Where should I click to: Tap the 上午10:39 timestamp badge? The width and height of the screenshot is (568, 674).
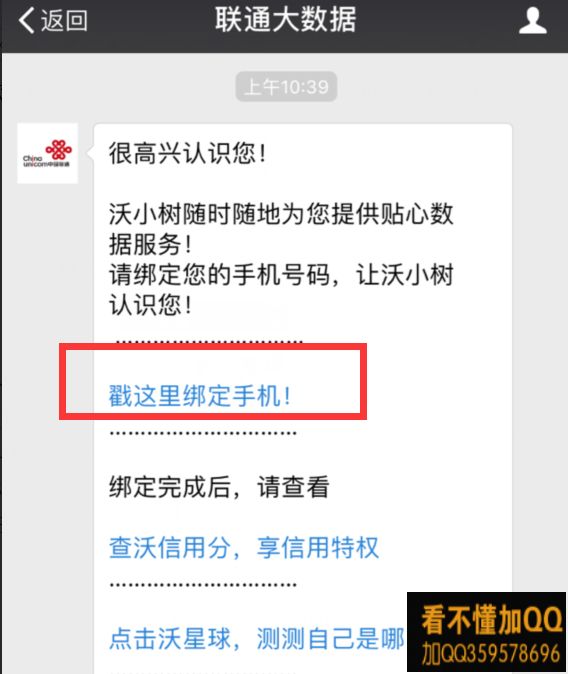click(x=286, y=87)
